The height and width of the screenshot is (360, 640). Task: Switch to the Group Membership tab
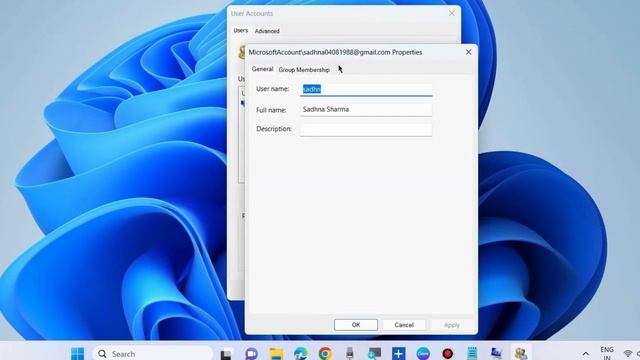[304, 70]
